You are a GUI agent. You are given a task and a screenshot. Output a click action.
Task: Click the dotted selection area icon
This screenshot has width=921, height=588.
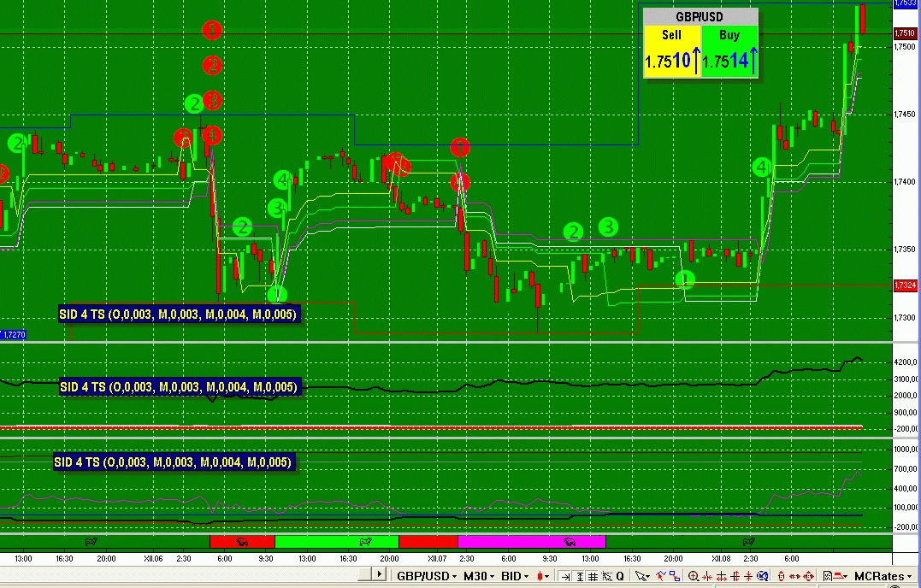(x=607, y=576)
